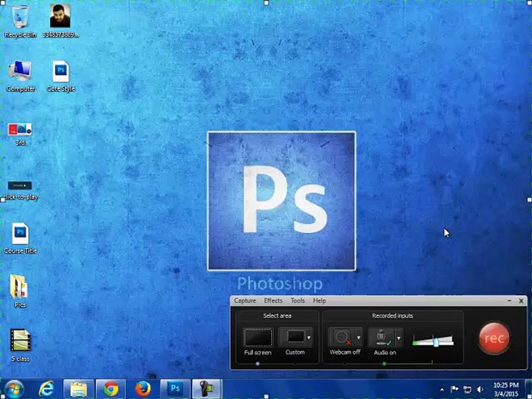Screen dimensions: 532x399
Task: Launch Internet Explorer from taskbar
Action: click(x=46, y=389)
